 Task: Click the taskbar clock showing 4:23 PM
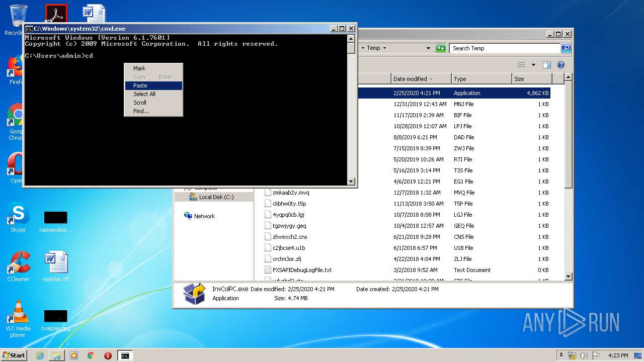click(x=618, y=355)
